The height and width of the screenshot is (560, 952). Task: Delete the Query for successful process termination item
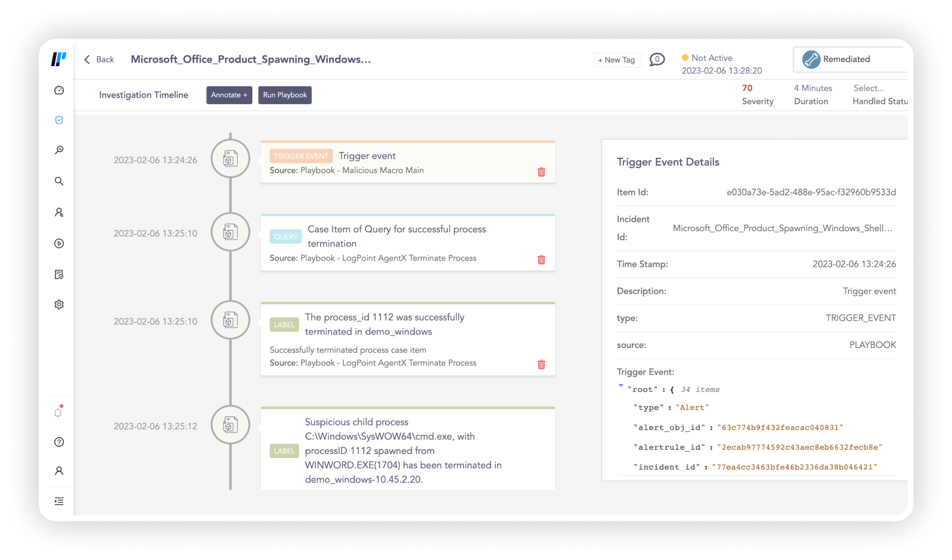(x=541, y=260)
